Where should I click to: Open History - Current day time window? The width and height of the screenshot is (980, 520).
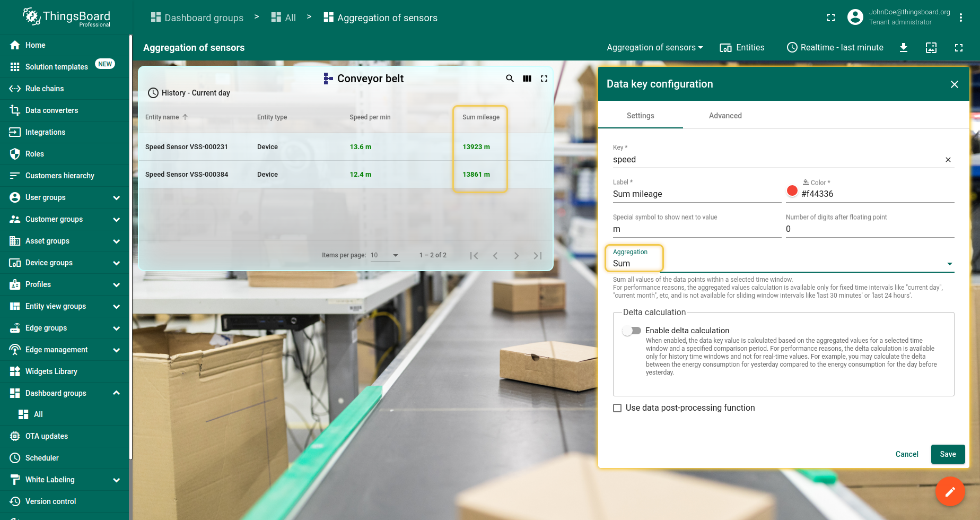click(189, 93)
